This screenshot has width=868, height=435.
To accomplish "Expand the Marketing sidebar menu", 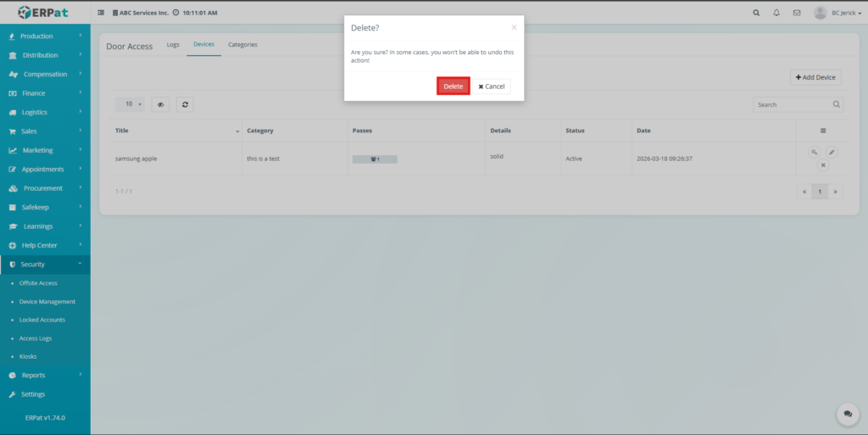I will click(x=46, y=150).
